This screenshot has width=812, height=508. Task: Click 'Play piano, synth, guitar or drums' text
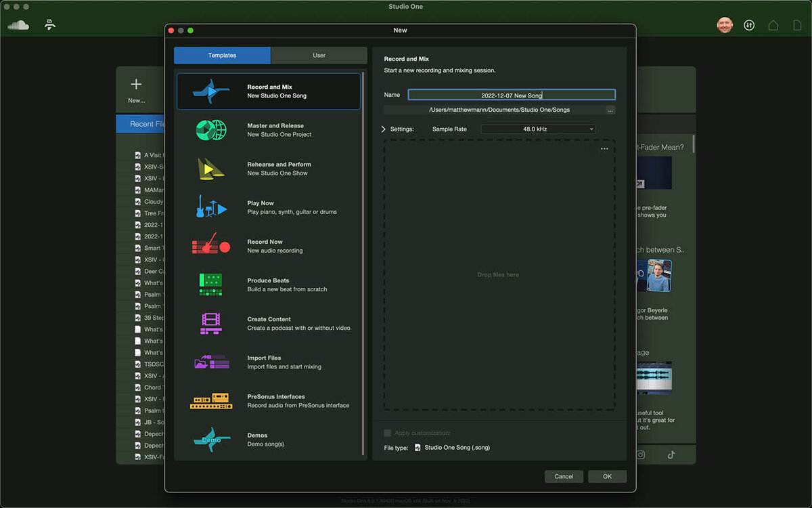click(x=292, y=212)
